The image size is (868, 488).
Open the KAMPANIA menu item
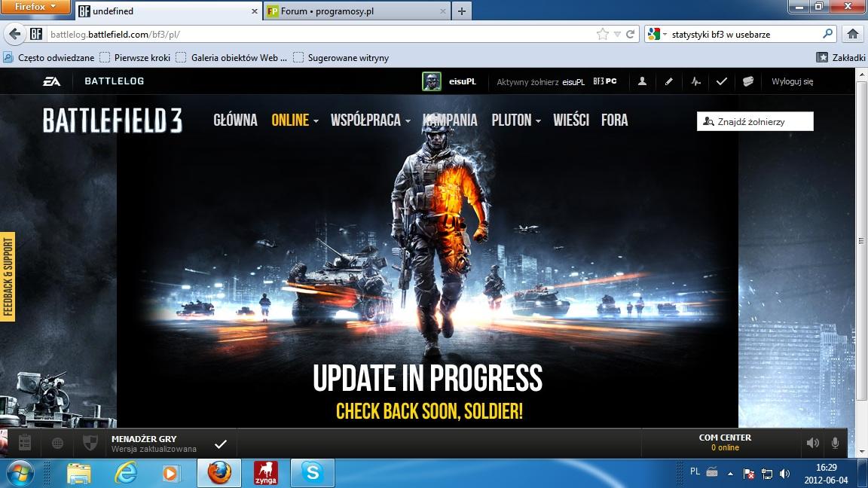[450, 120]
